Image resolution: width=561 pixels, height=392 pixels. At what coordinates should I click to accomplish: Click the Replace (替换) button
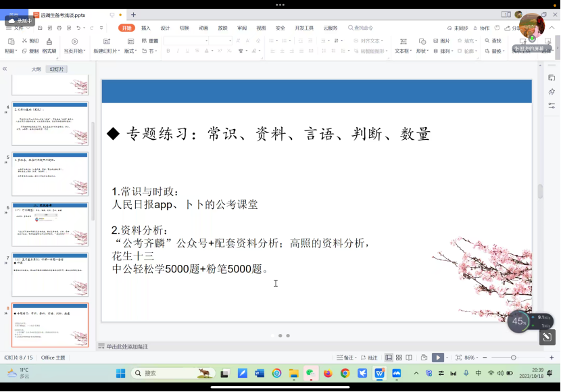point(495,51)
